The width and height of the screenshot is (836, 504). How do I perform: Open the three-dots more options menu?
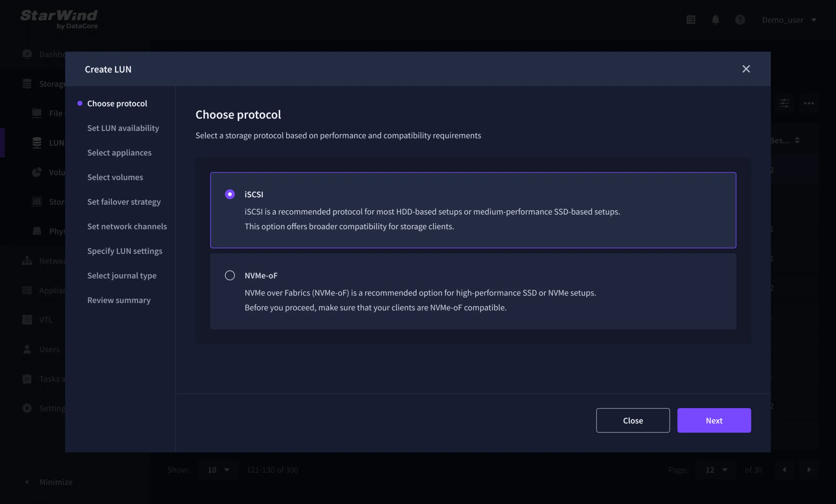(809, 103)
